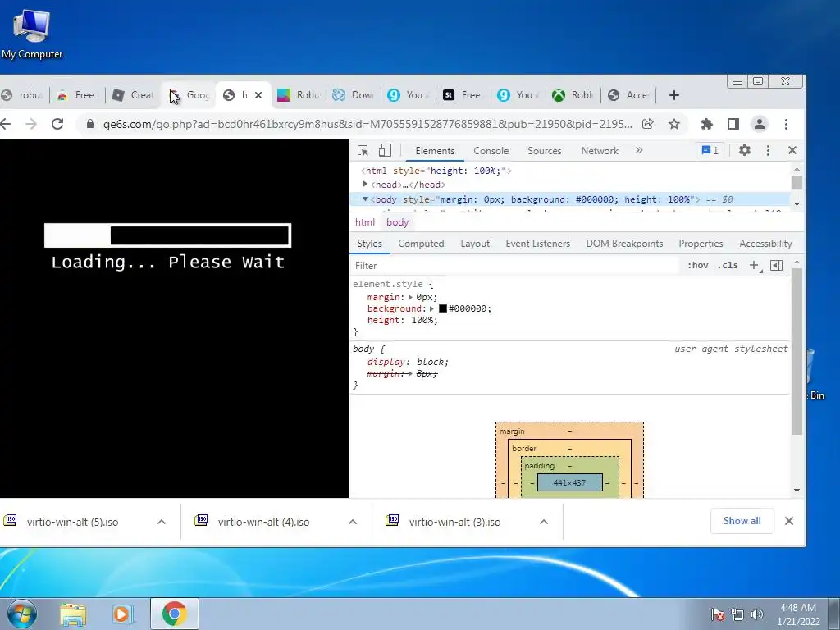Open the Extensions puzzle icon

[706, 125]
